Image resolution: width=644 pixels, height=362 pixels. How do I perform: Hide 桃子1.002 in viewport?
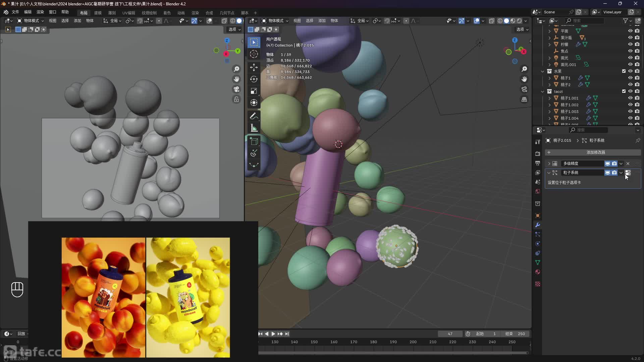pyautogui.click(x=630, y=105)
